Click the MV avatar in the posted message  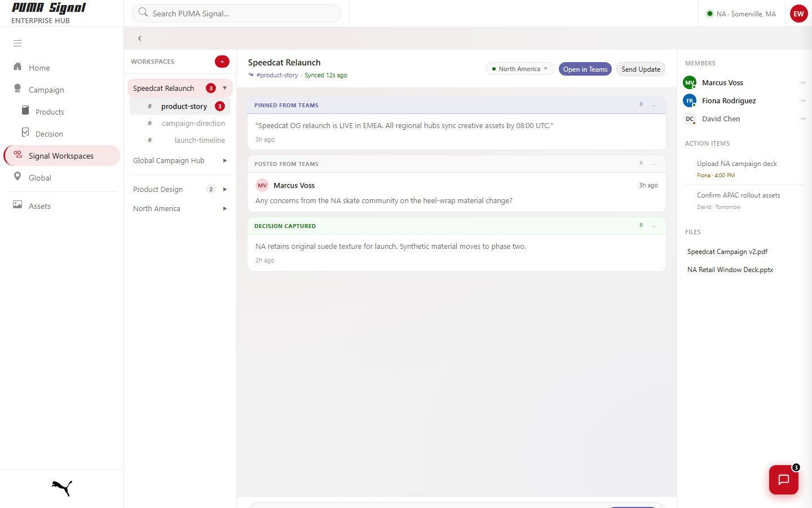point(262,185)
